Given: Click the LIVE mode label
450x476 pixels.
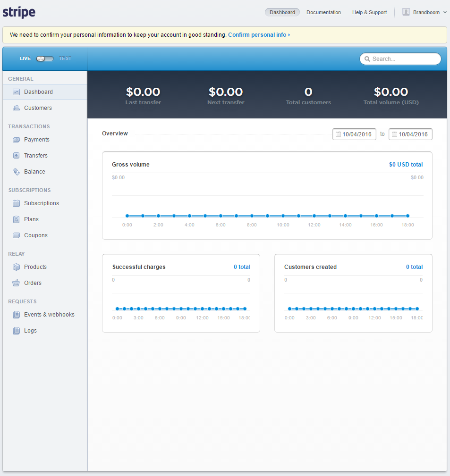Looking at the screenshot, I should coord(25,58).
